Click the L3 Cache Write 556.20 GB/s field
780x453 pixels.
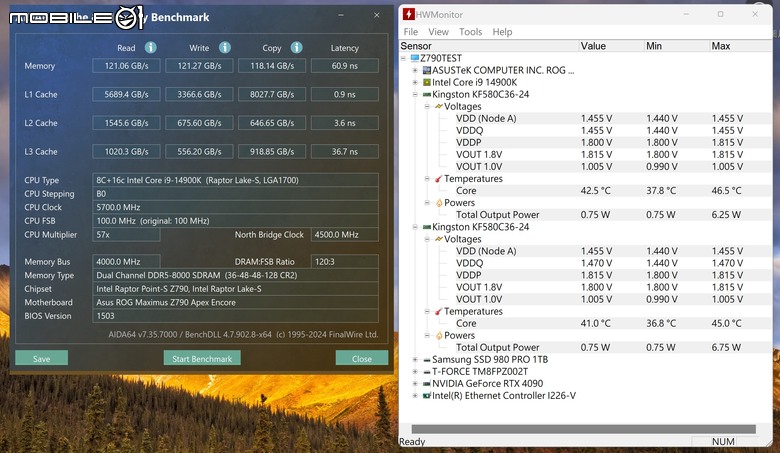(x=199, y=151)
